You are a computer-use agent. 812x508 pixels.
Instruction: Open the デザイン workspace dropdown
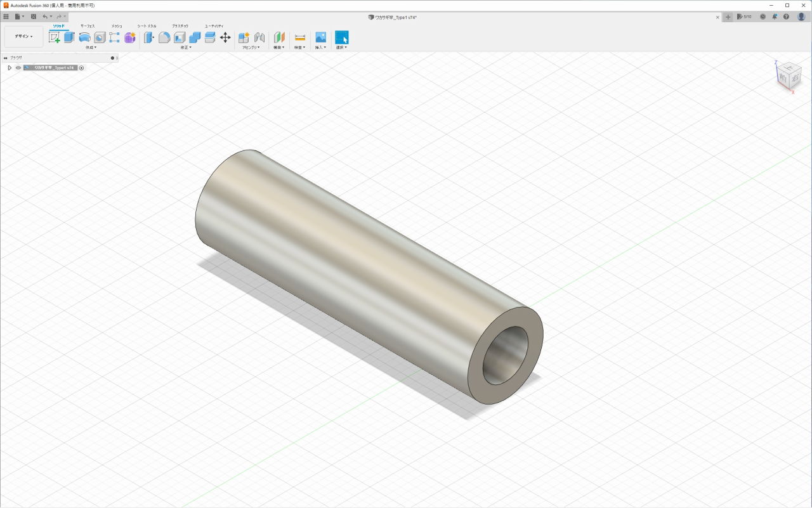(23, 37)
